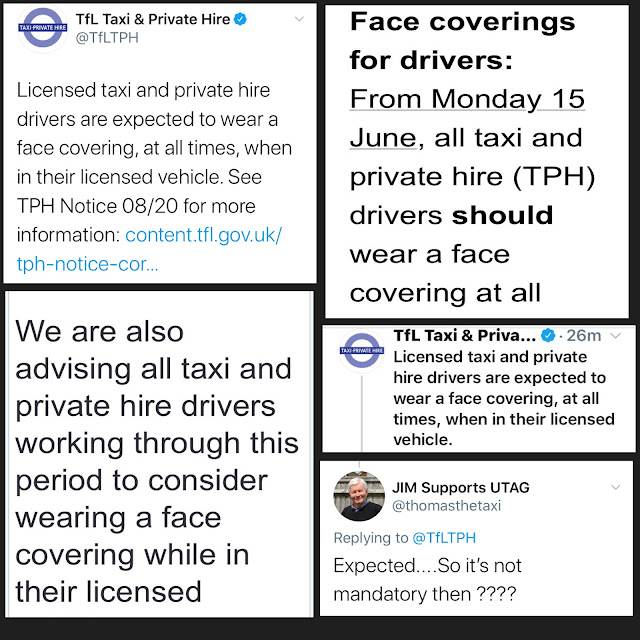Click the truncated TfL Taxi & Priva... name
Screen dimensions: 640x640
pyautogui.click(x=464, y=336)
